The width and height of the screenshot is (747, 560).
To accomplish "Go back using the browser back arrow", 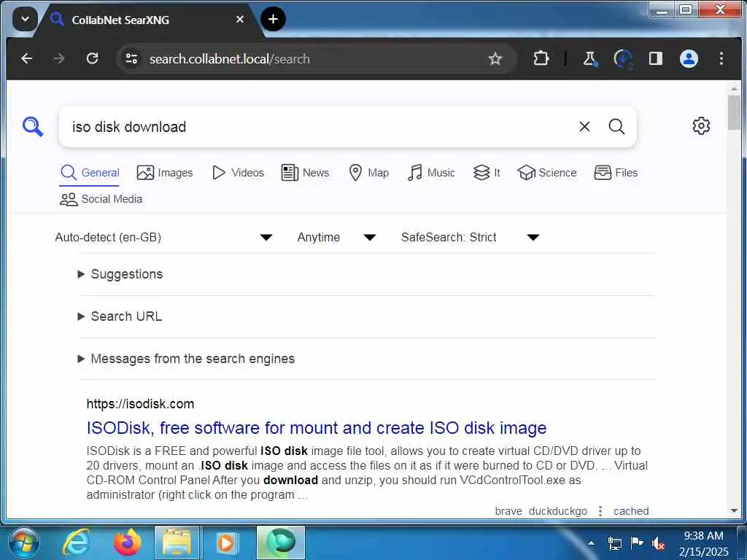I will pos(27,58).
